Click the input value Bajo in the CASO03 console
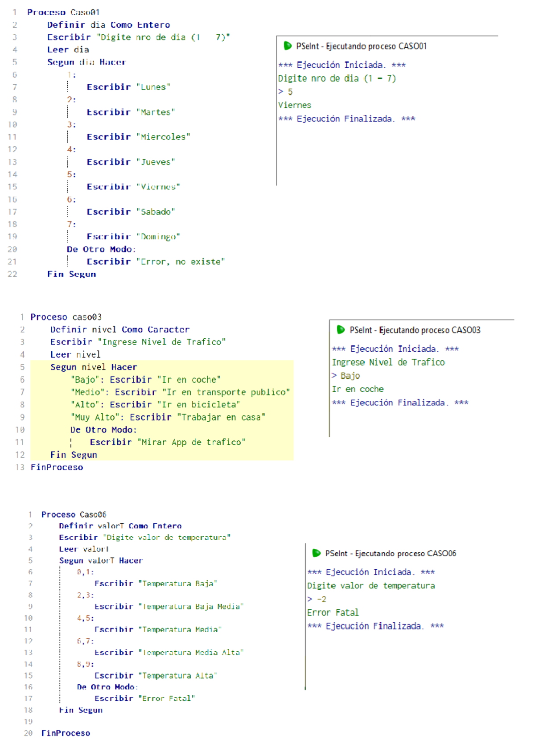This screenshot has width=535, height=756. [x=350, y=376]
